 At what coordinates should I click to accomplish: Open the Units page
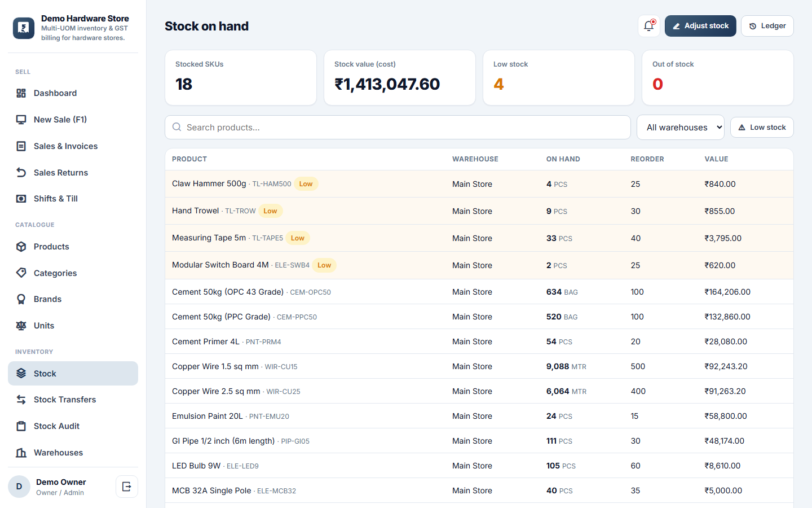coord(73,326)
